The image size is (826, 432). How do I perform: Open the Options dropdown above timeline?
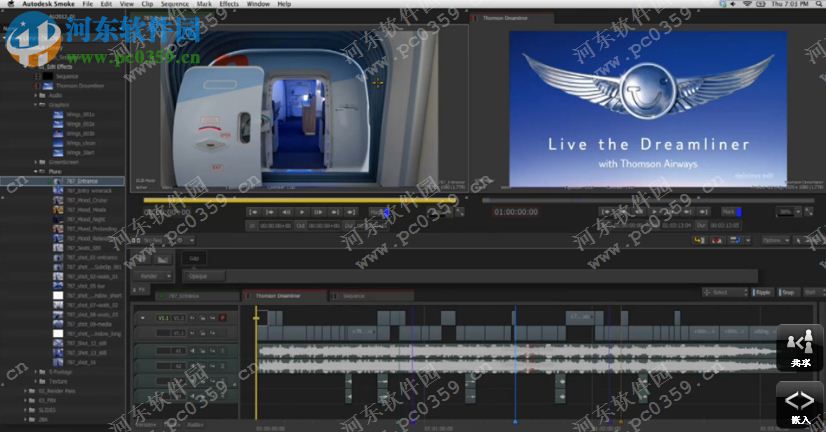pos(775,240)
